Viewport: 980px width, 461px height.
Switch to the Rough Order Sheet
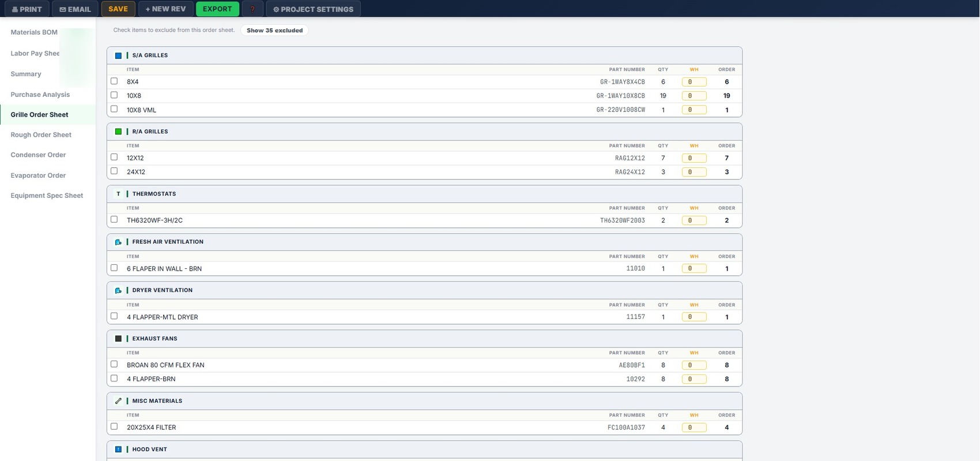coord(41,135)
